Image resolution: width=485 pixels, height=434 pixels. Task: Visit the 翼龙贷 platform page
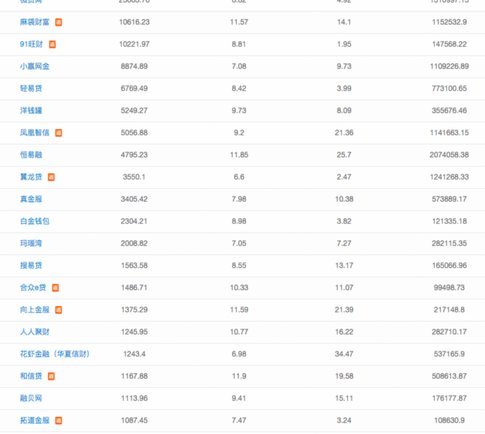(31, 177)
